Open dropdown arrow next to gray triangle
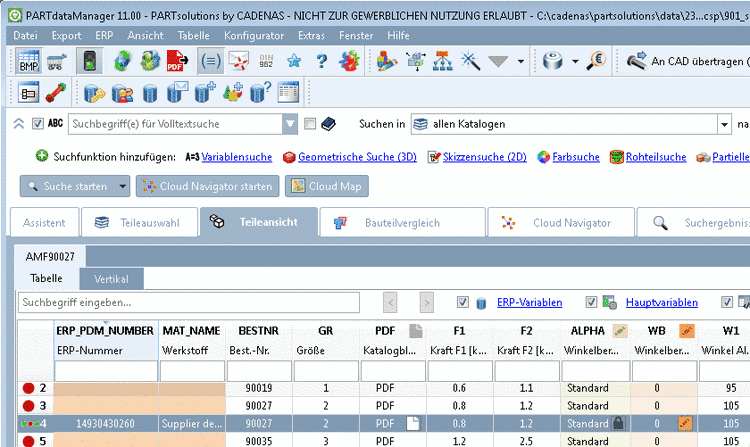The image size is (750, 447). click(x=520, y=61)
